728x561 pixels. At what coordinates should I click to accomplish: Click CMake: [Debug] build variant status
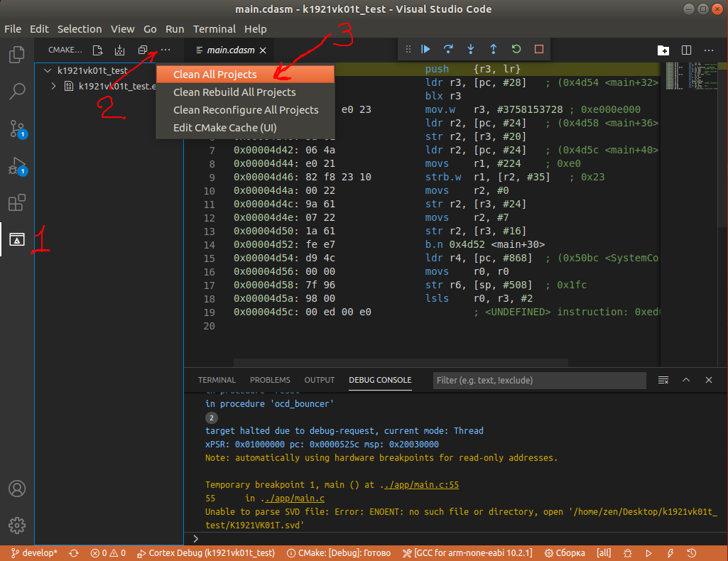pos(339,553)
